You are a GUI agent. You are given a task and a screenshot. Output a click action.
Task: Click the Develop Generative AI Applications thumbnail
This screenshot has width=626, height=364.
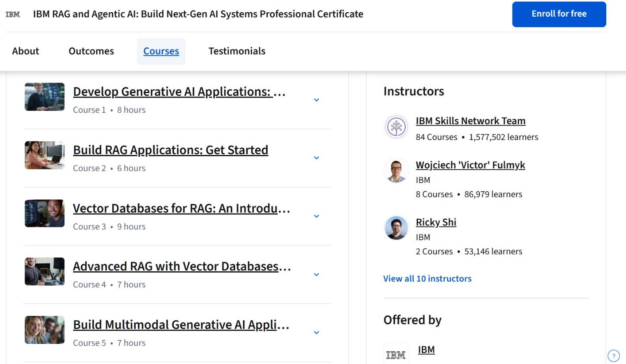(x=44, y=97)
